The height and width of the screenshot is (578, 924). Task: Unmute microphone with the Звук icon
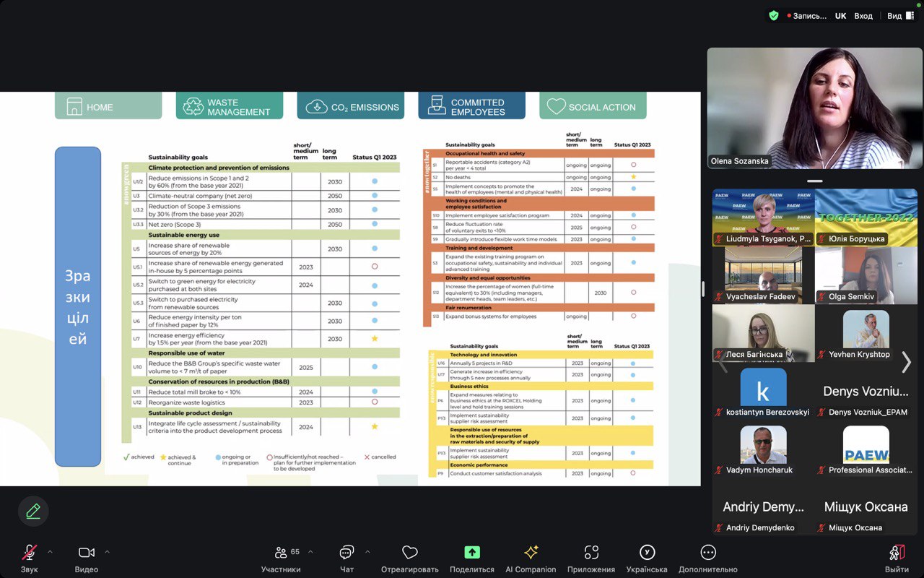click(29, 553)
